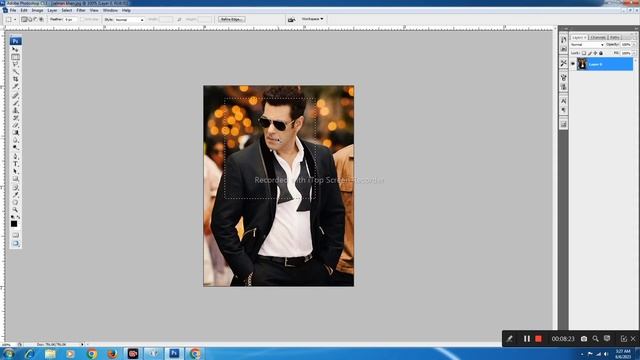Select the Horizontal Type tool
Image resolution: width=640 pixels, height=360 pixels.
[16, 164]
